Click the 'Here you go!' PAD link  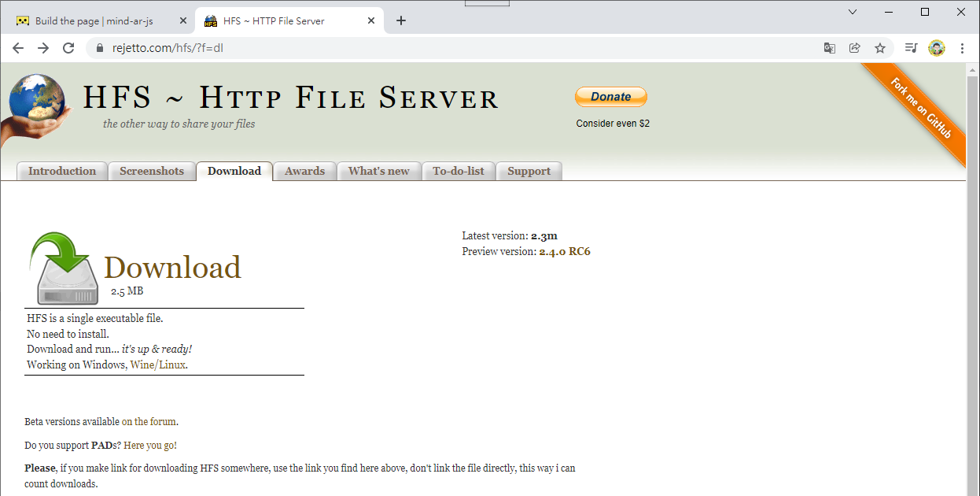coord(149,446)
